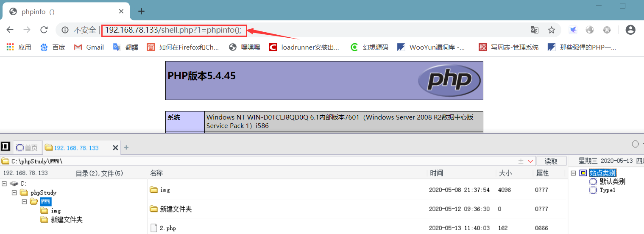
Task: Open the Apps shortcut grid icon
Action: click(10, 47)
